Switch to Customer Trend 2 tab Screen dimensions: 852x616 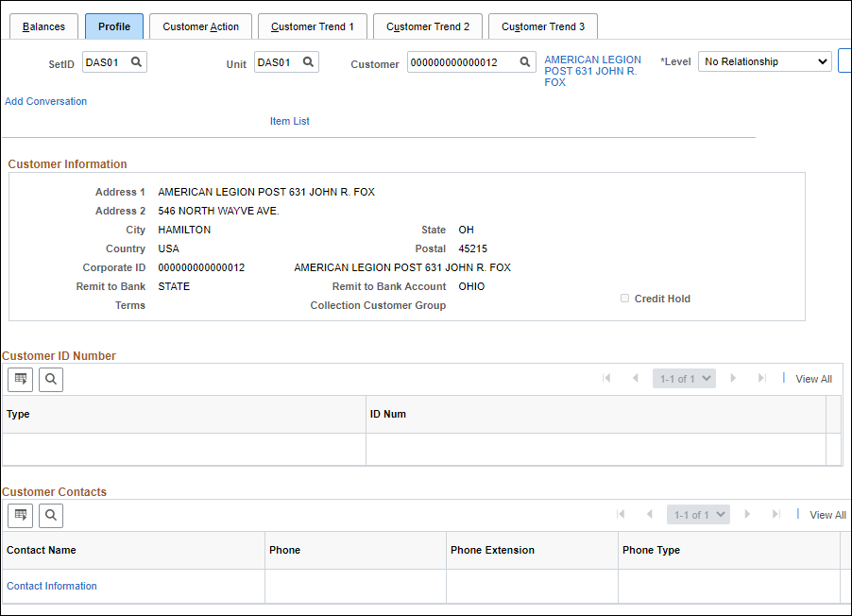point(428,26)
